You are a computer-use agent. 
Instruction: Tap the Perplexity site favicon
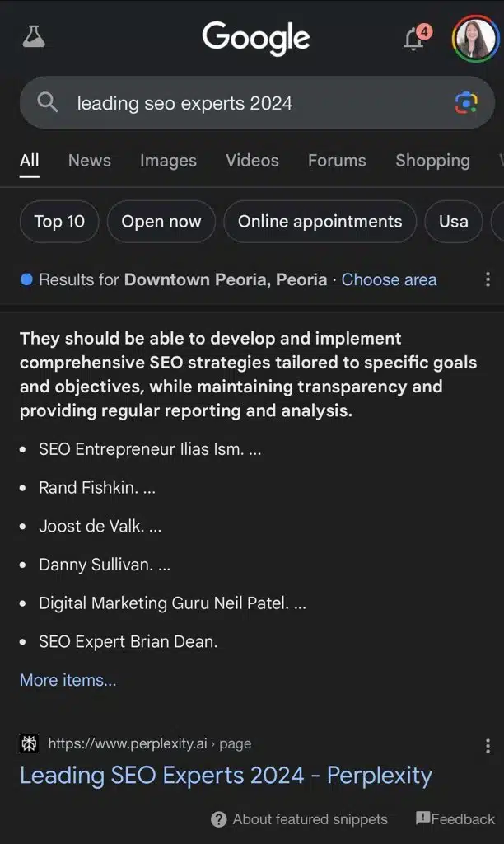(x=29, y=743)
